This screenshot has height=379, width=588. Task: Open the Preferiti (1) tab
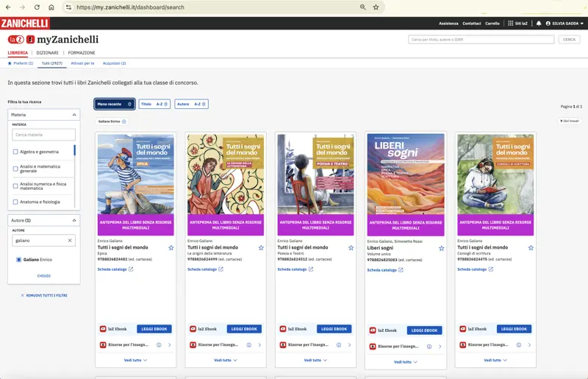tap(21, 63)
